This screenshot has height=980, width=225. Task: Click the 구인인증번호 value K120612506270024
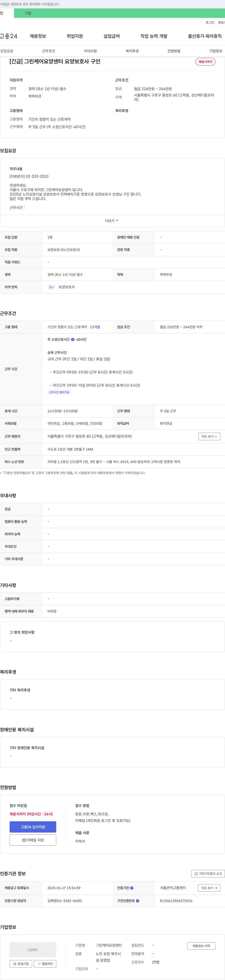point(176,901)
